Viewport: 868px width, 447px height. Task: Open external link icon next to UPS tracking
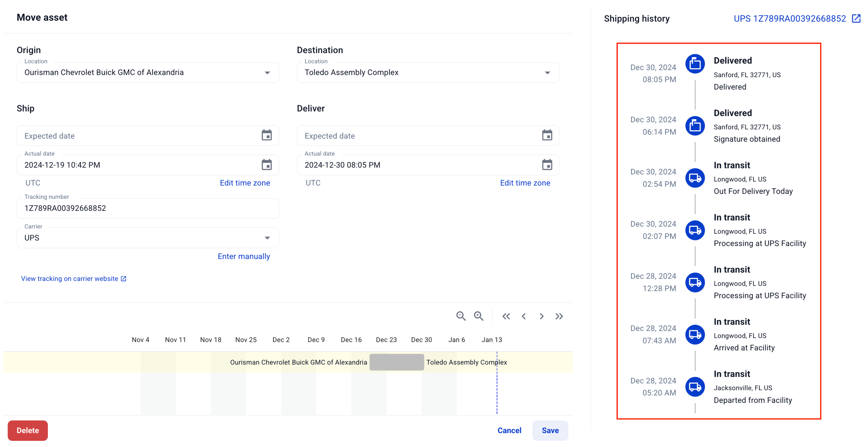(x=856, y=18)
